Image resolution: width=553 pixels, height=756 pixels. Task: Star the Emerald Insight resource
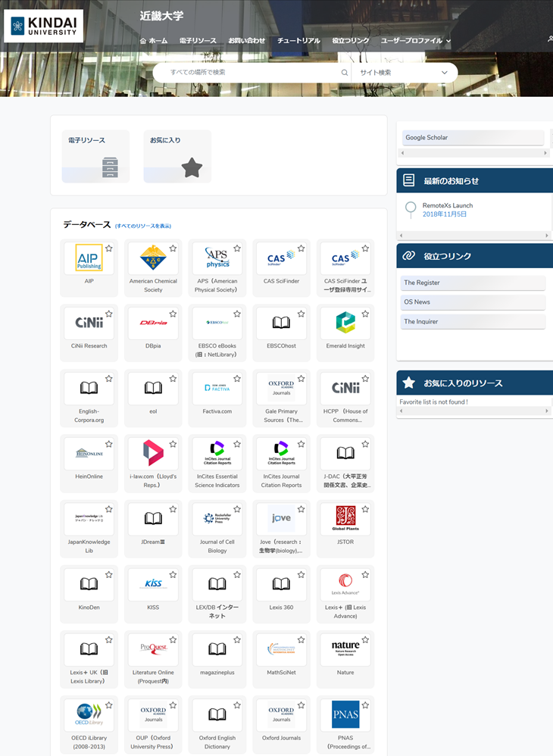pyautogui.click(x=365, y=314)
